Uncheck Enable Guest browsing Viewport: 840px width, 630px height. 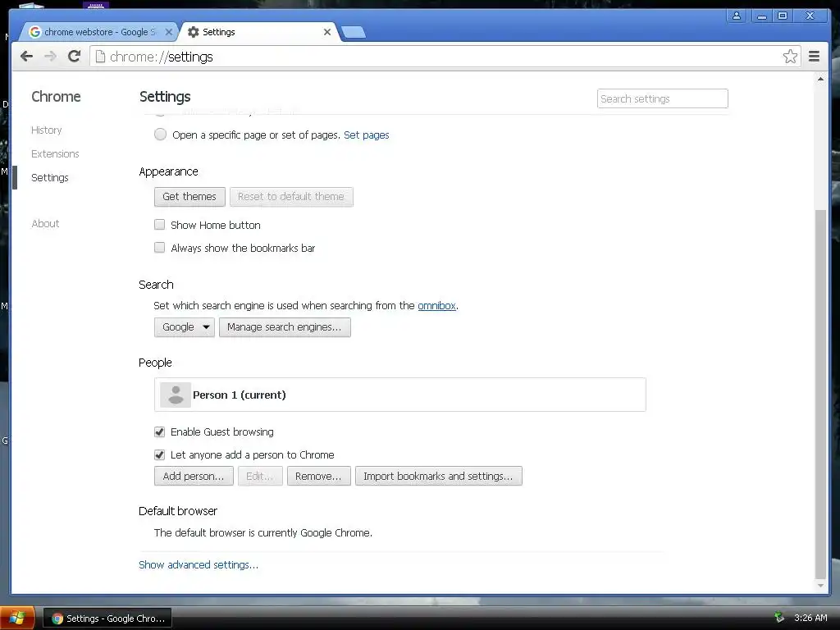160,431
